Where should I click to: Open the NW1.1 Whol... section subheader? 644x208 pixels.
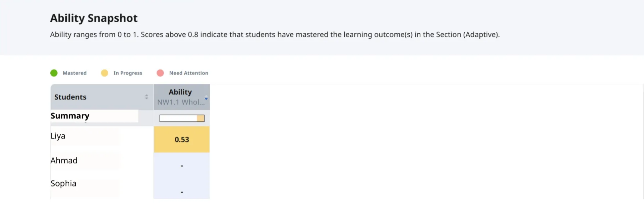181,102
